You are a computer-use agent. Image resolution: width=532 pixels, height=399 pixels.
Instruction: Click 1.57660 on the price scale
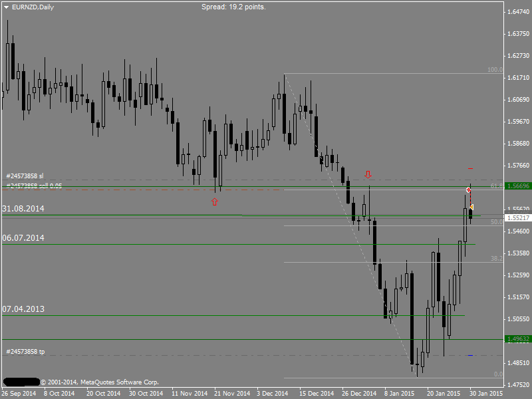point(518,166)
